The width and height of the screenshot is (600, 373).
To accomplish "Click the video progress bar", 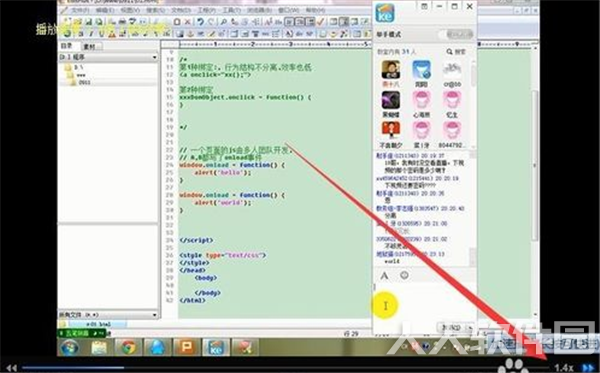I will click(x=285, y=368).
